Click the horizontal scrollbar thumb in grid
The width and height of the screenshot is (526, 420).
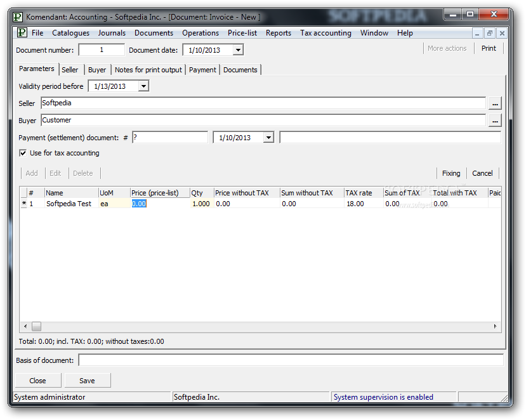pyautogui.click(x=37, y=326)
